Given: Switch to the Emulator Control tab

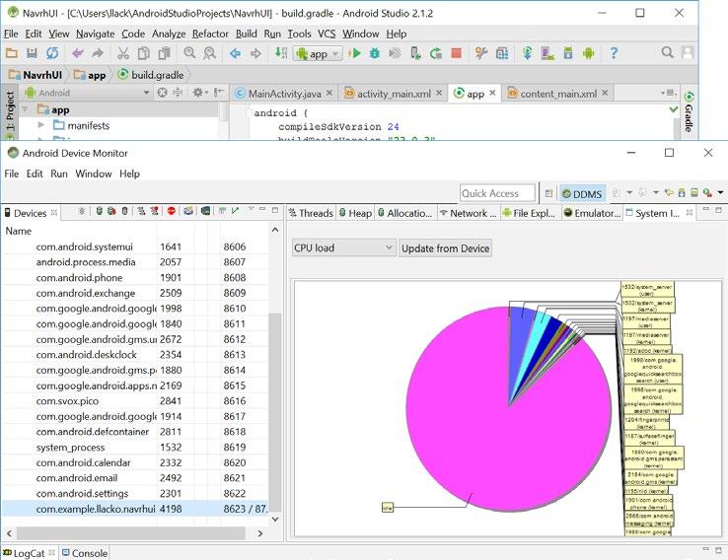Looking at the screenshot, I should 592,213.
